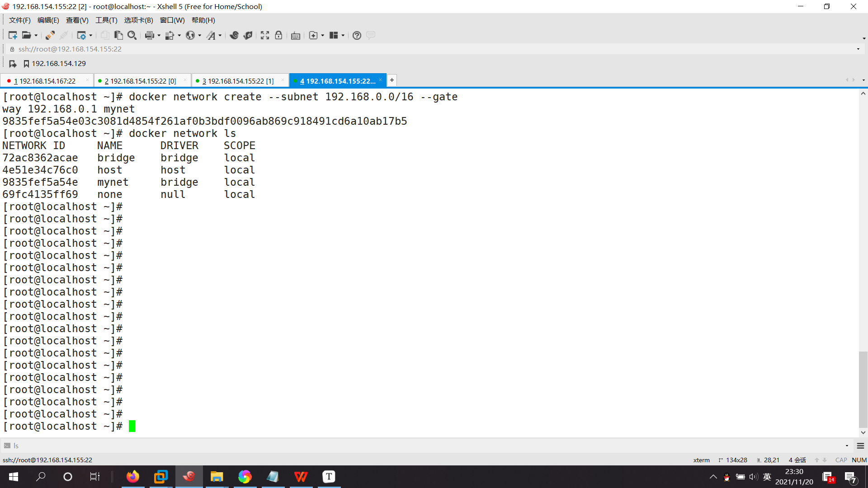868x488 pixels.
Task: Open the 192.168.154.129 bookmark link
Action: [58, 64]
